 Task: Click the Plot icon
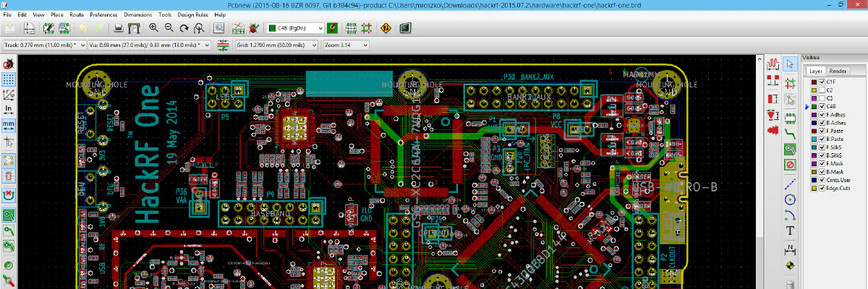[135, 28]
